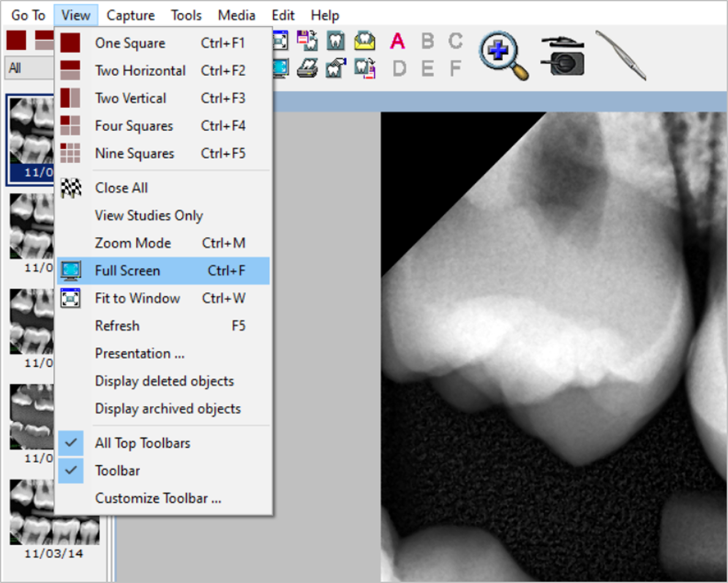Click the Fit to Window toolbar icon
Image resolution: width=728 pixels, height=583 pixels.
pyautogui.click(x=280, y=41)
